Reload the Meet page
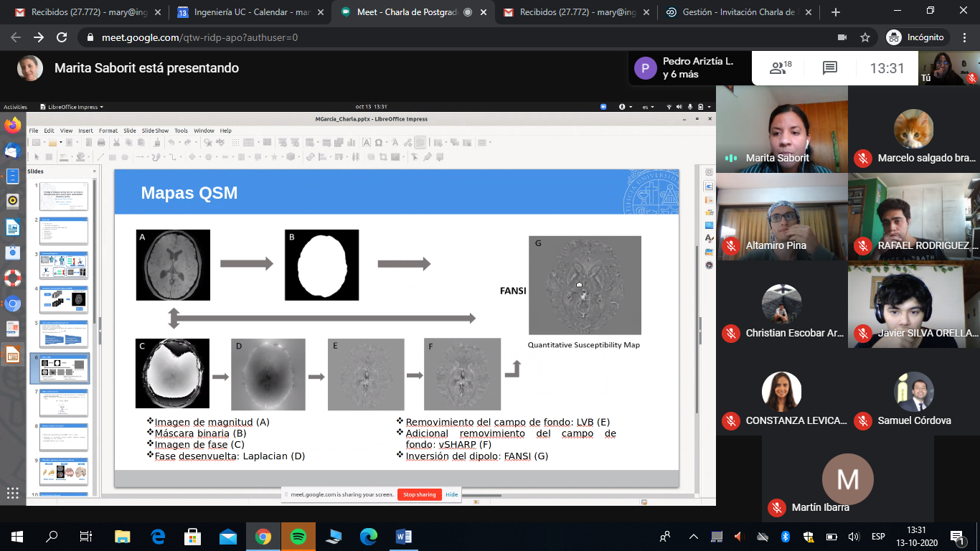980x551 pixels. click(62, 37)
